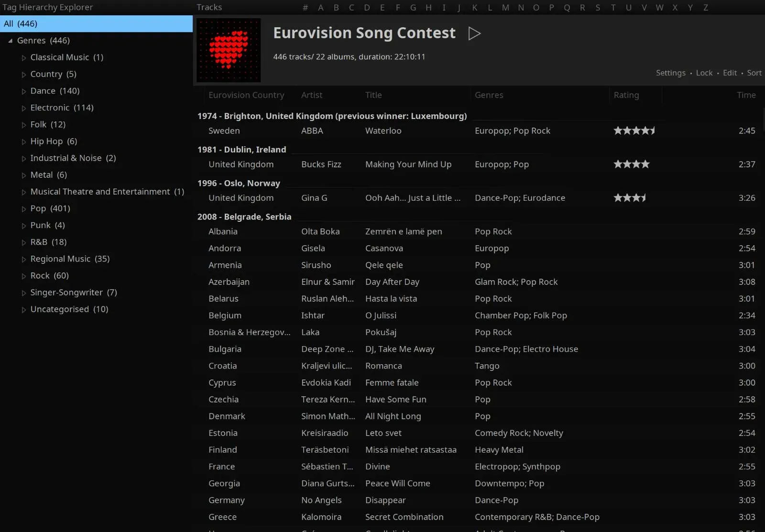
Task: Open the Eurovision album artwork thumbnail
Action: click(228, 50)
